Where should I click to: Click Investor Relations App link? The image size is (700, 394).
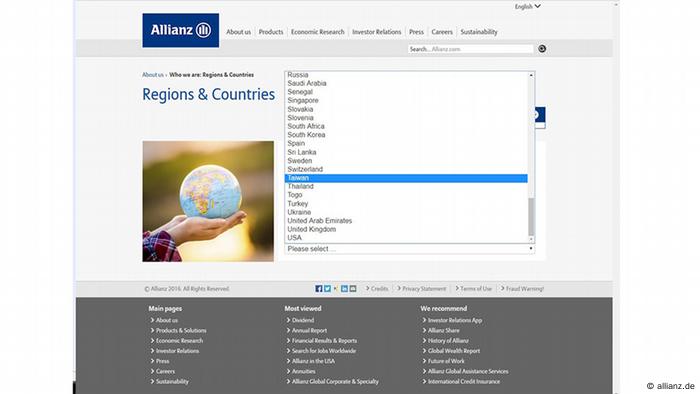(x=454, y=320)
